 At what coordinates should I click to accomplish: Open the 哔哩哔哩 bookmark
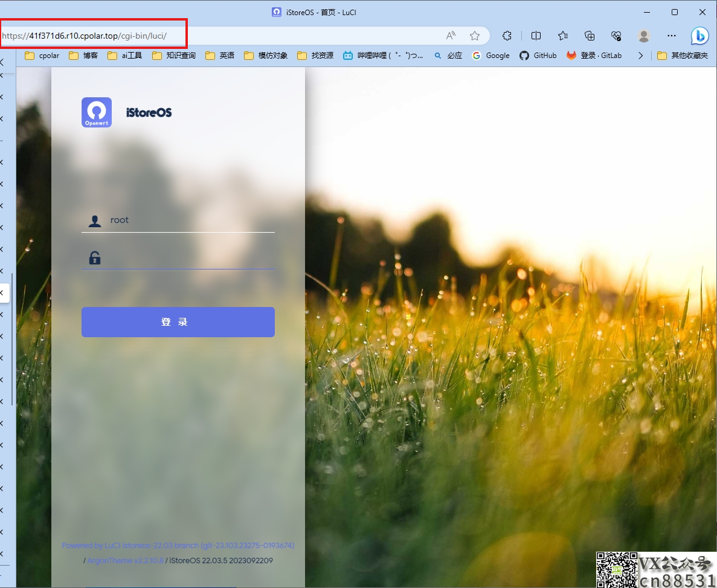tap(383, 56)
